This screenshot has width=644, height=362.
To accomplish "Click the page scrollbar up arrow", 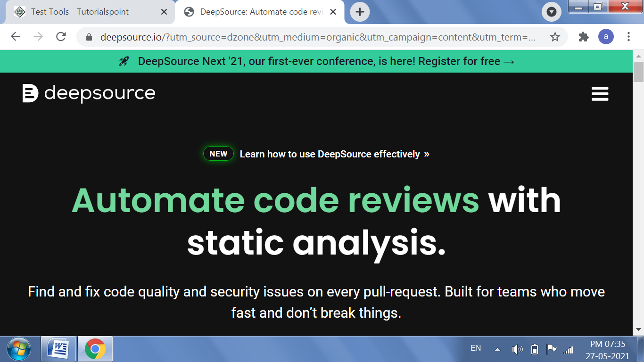I will point(638,55).
